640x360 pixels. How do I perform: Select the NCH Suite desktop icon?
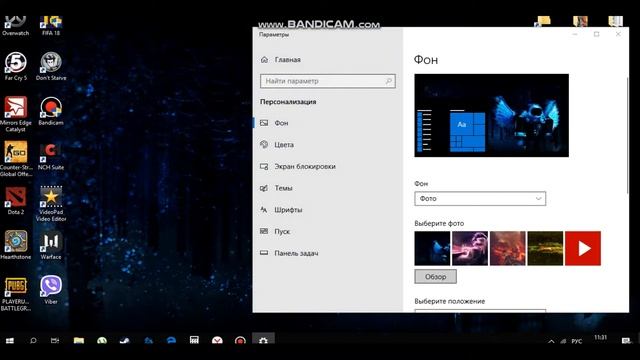coord(51,156)
